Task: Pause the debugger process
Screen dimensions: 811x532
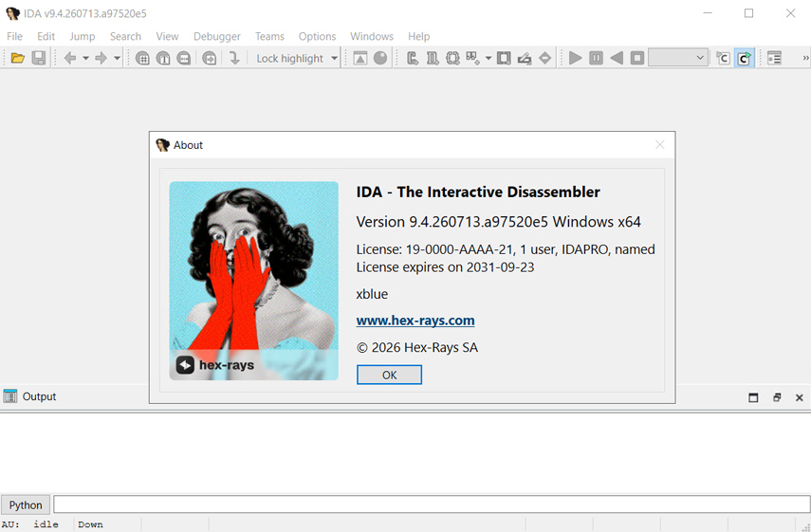Action: click(x=596, y=58)
